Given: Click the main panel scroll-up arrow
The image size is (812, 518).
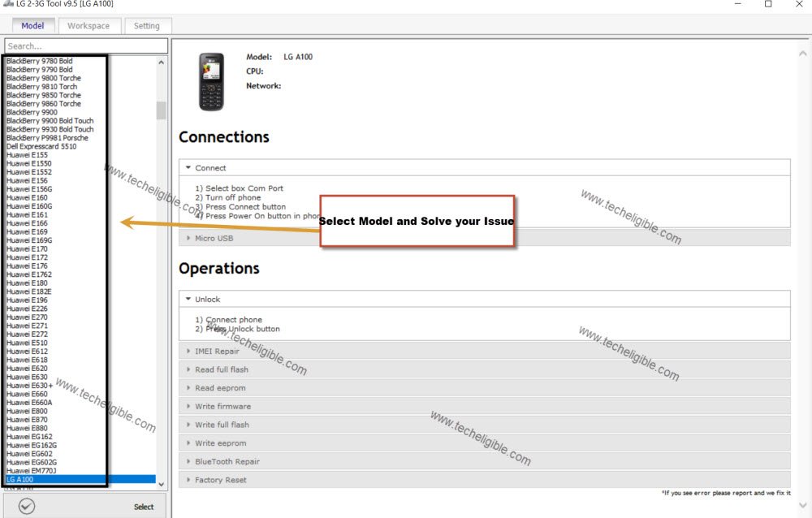Looking at the screenshot, I should (x=803, y=54).
